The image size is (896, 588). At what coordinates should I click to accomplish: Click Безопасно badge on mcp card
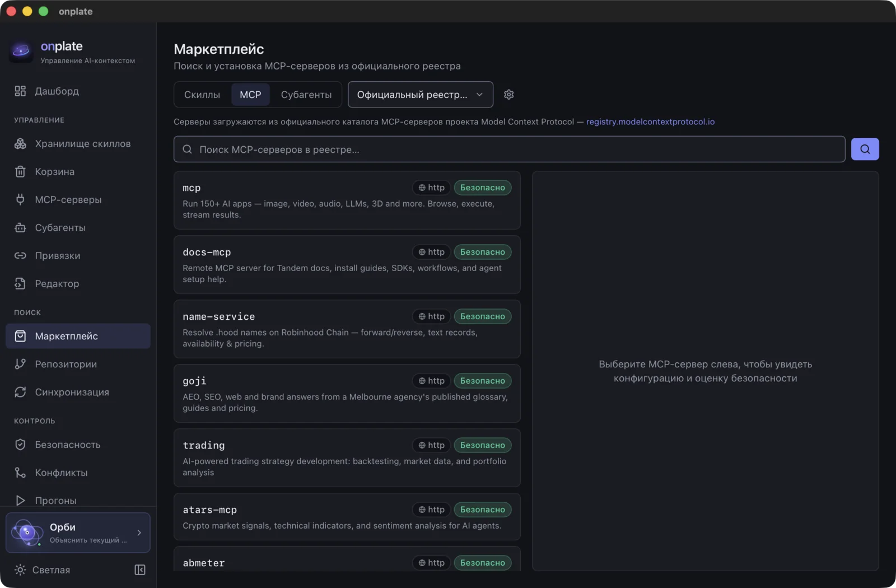(482, 188)
